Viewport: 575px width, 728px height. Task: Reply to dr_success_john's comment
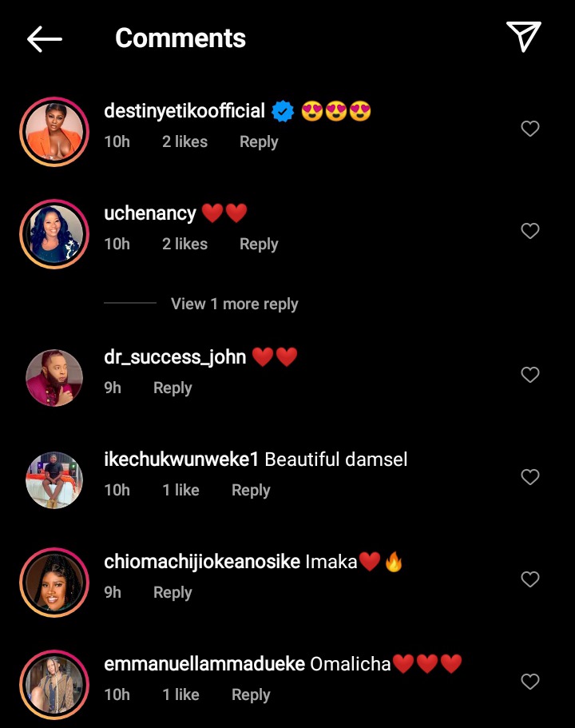coord(172,388)
